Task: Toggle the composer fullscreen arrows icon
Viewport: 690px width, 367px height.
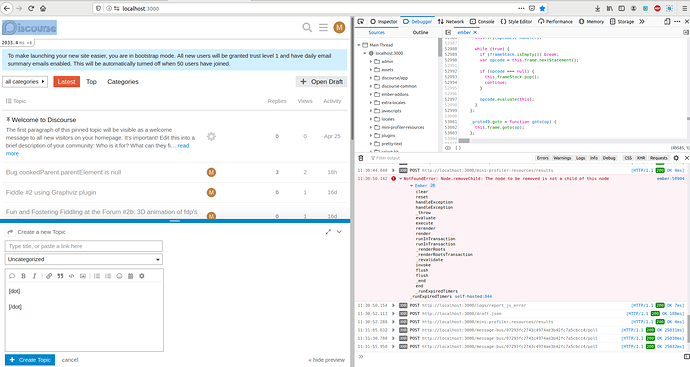Action: tap(328, 232)
